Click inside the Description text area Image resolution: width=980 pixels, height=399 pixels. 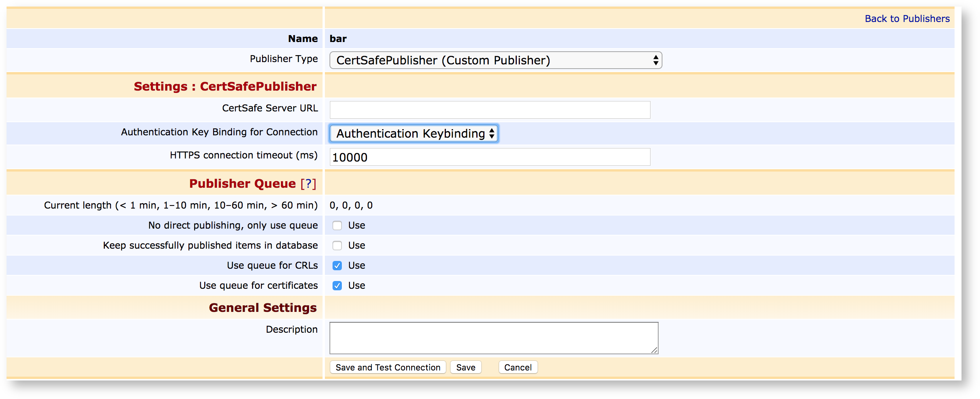click(x=493, y=338)
